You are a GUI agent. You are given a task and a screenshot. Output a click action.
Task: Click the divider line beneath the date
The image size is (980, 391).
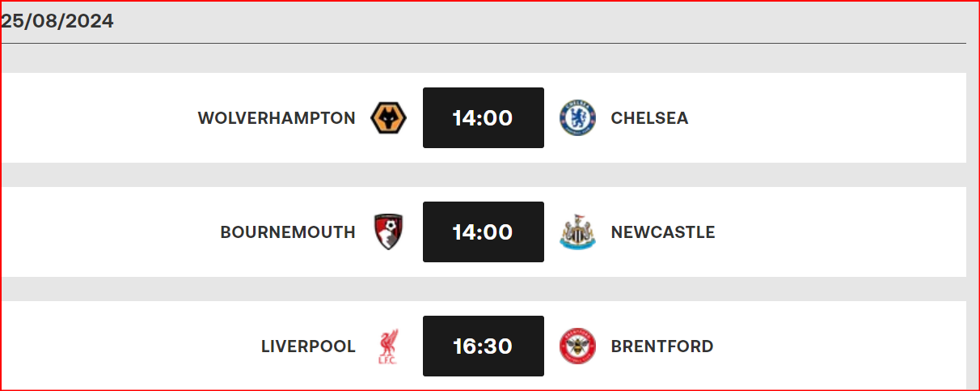[x=484, y=43]
